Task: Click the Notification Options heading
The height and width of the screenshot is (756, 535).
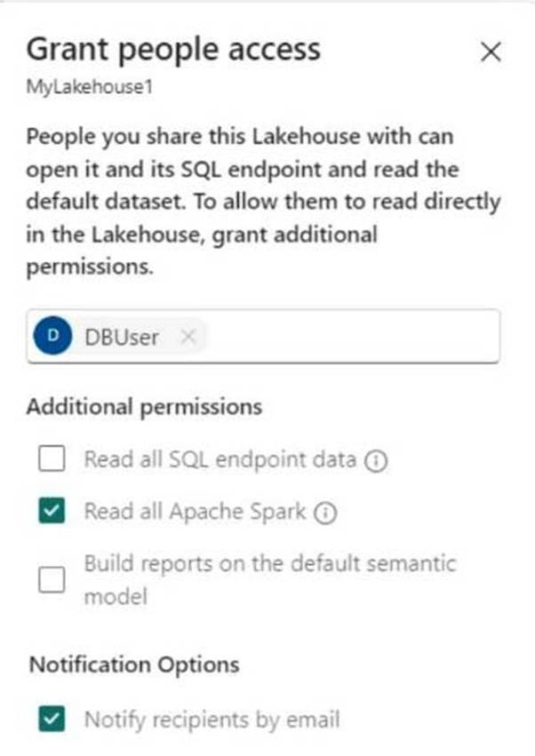Action: 134,664
